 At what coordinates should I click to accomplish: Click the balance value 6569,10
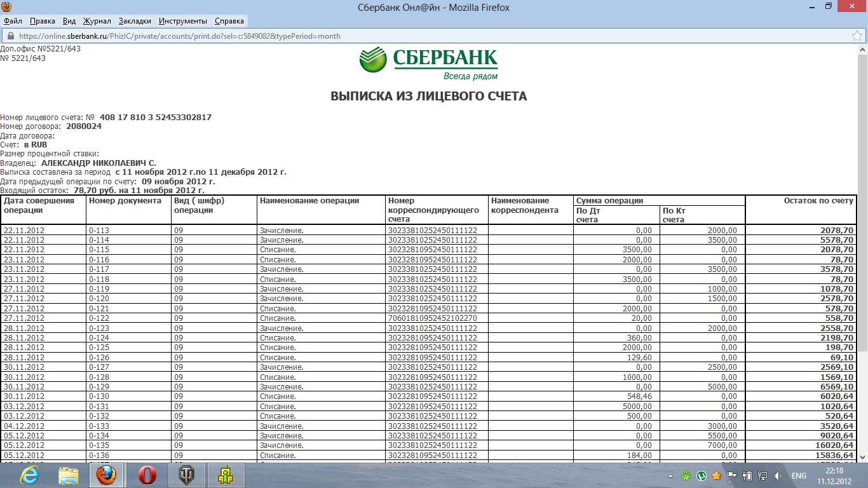836,387
